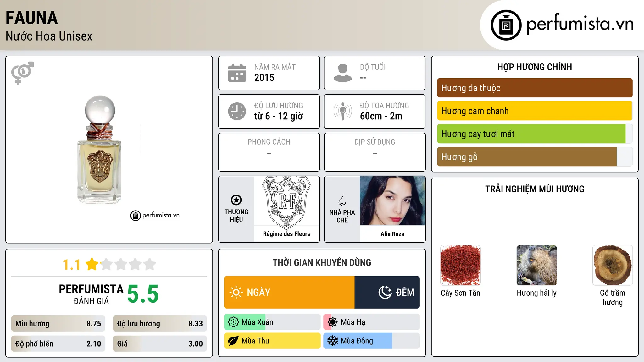Open the Régime des Fleurs brand link
Viewport: 644px width, 362px height.
click(x=286, y=234)
